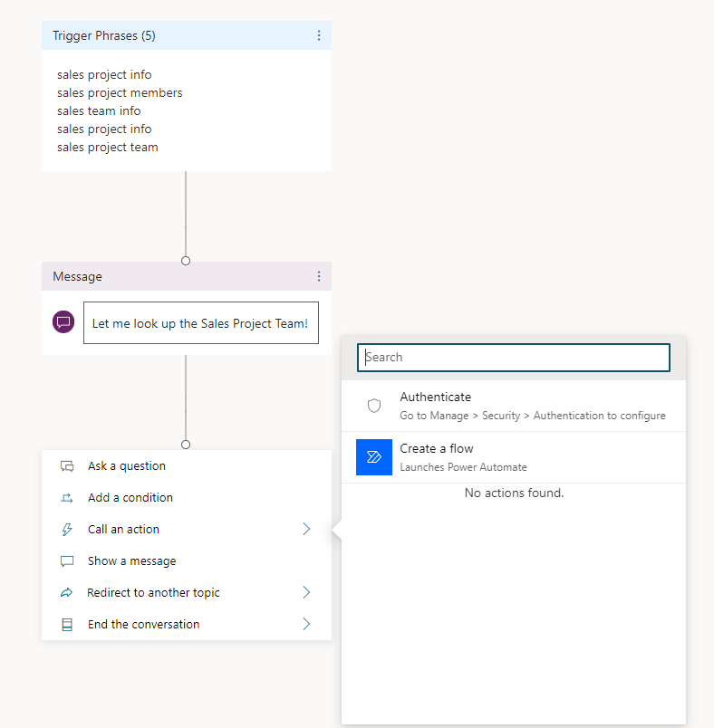The image size is (714, 728).
Task: Expand the End the conversation chevron
Action: 306,624
